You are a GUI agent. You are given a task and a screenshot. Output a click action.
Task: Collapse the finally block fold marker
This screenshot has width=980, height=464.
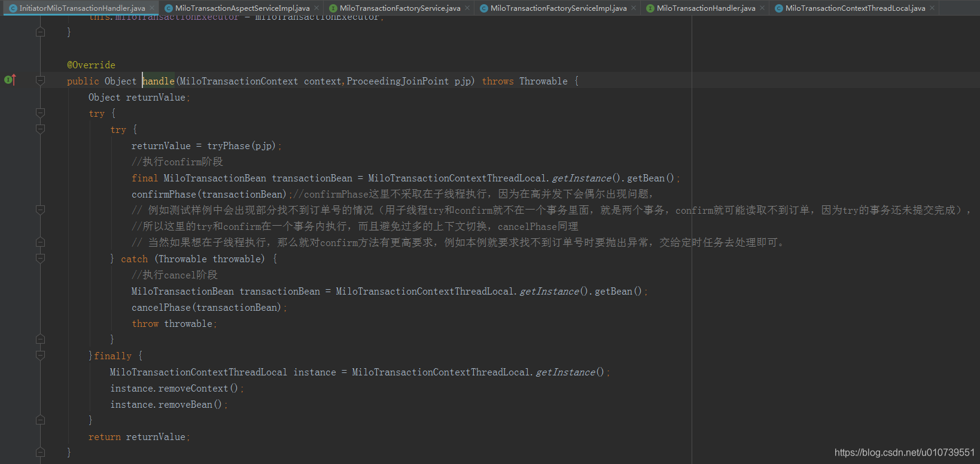point(40,355)
